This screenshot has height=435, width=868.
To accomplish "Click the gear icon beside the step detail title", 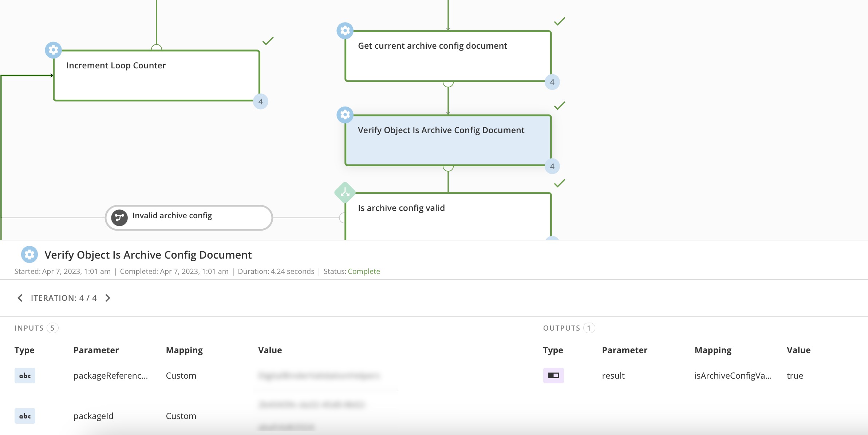I will (29, 255).
